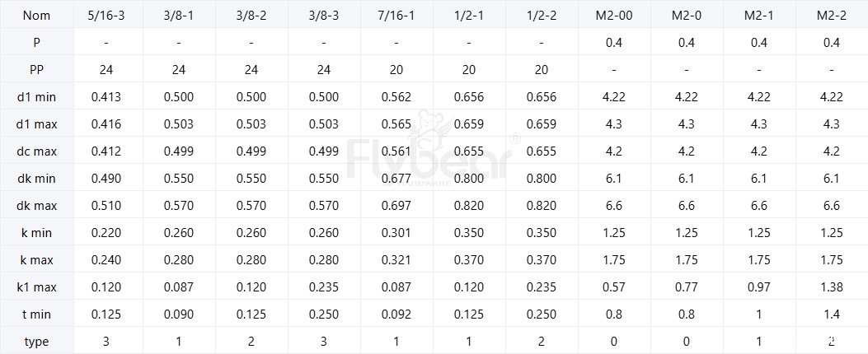Click the PP row label
Image resolution: width=868 pixels, height=354 pixels.
click(x=36, y=70)
